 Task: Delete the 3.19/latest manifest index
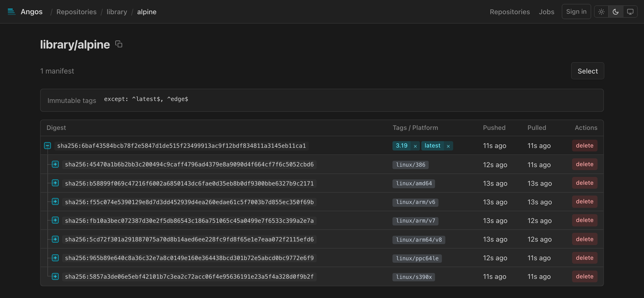585,146
